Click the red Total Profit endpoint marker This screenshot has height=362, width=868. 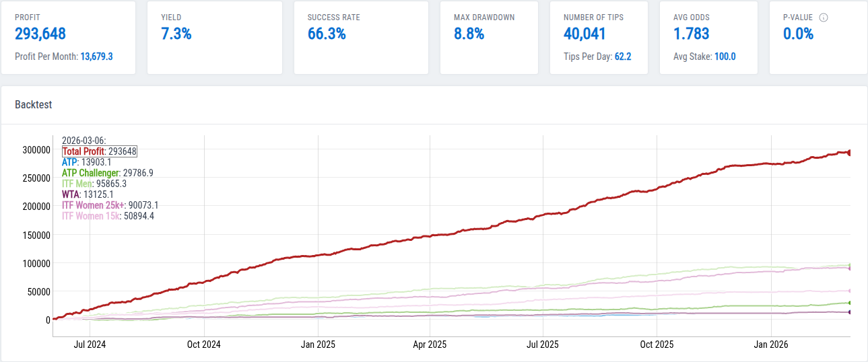tap(850, 153)
